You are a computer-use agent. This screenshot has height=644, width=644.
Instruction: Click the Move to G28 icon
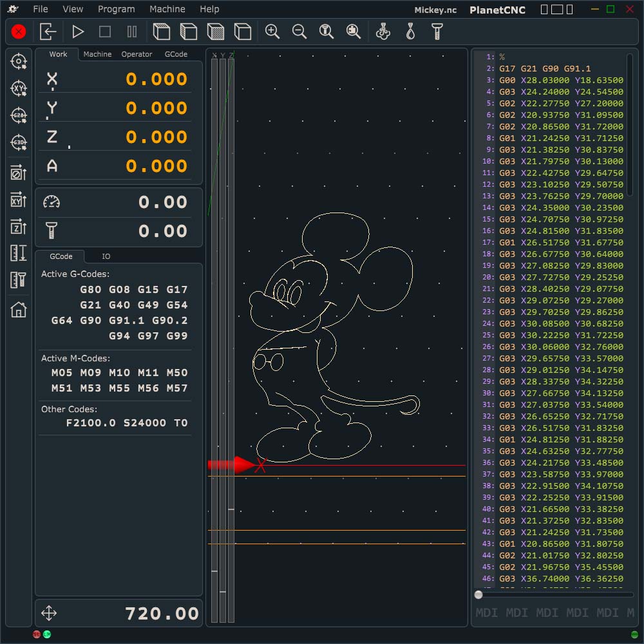click(x=19, y=116)
